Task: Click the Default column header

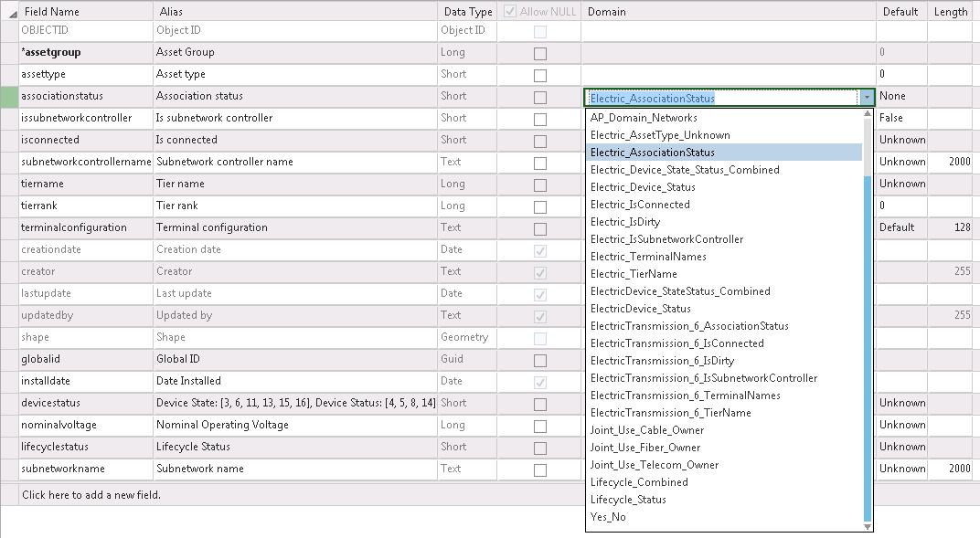Action: 901,11
